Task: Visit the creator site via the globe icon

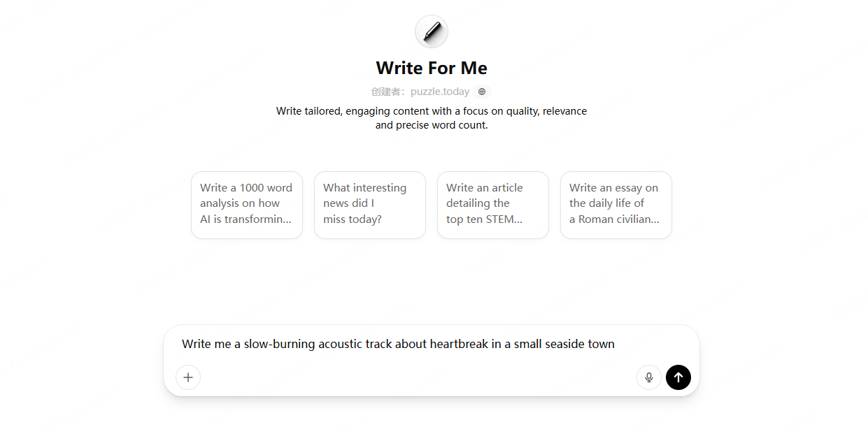Action: tap(482, 91)
